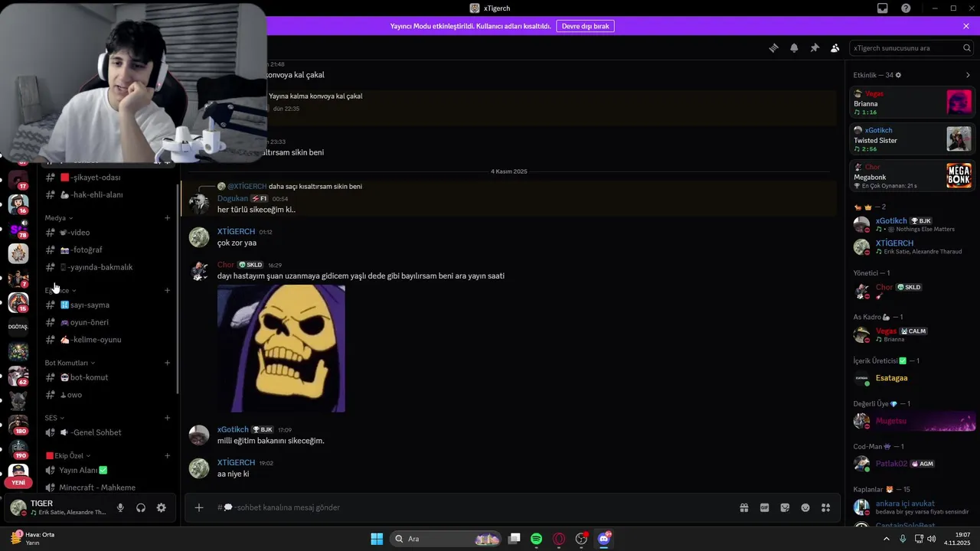Click the server search field
980x551 pixels.
tap(912, 47)
